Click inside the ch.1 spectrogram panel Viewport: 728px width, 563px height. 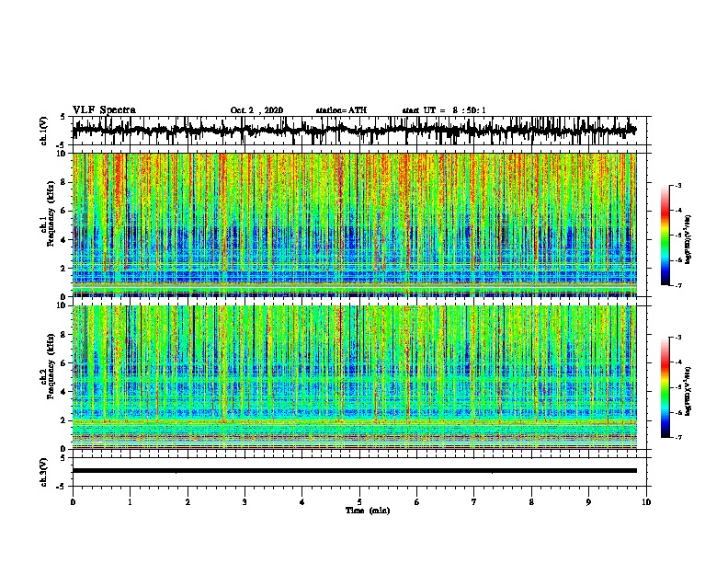point(354,224)
